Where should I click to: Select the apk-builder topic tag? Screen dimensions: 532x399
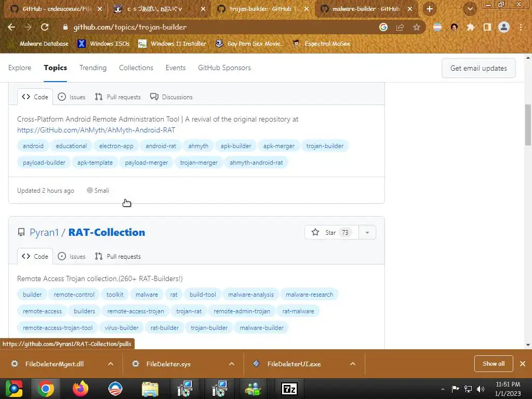coord(236,146)
